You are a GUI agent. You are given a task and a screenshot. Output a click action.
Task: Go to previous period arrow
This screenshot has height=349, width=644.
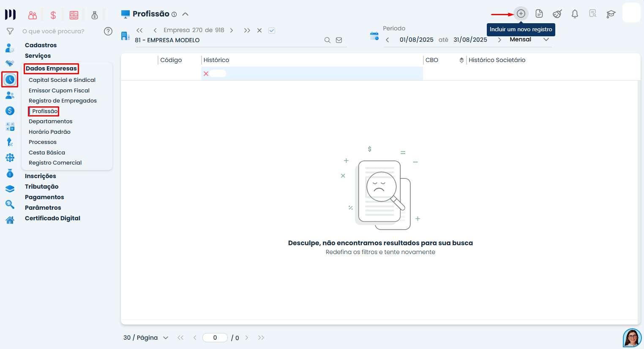387,40
